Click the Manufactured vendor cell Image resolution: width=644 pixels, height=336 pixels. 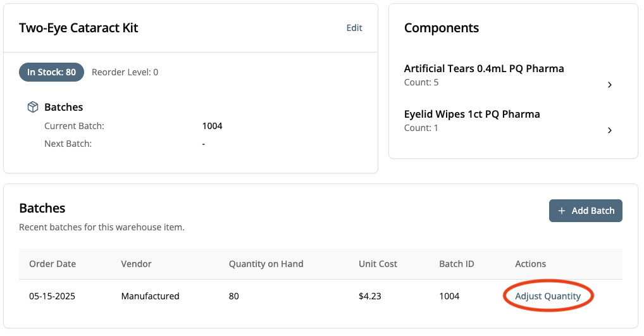[150, 296]
